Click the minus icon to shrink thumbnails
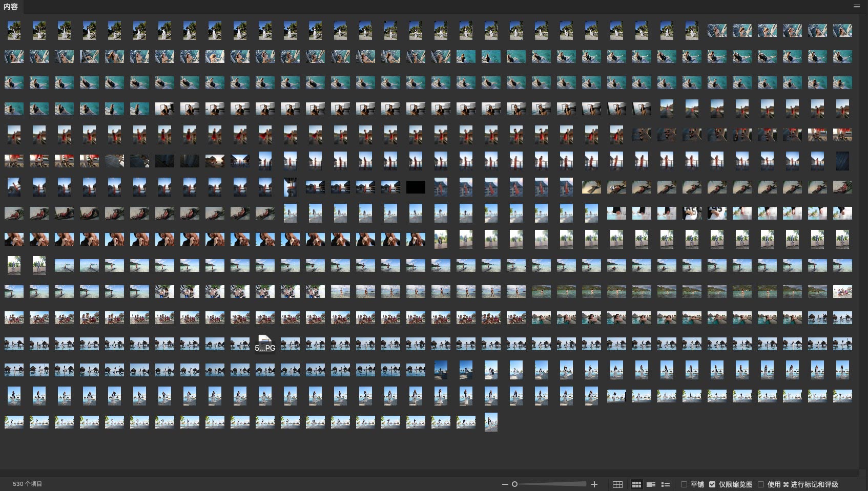 pos(505,484)
